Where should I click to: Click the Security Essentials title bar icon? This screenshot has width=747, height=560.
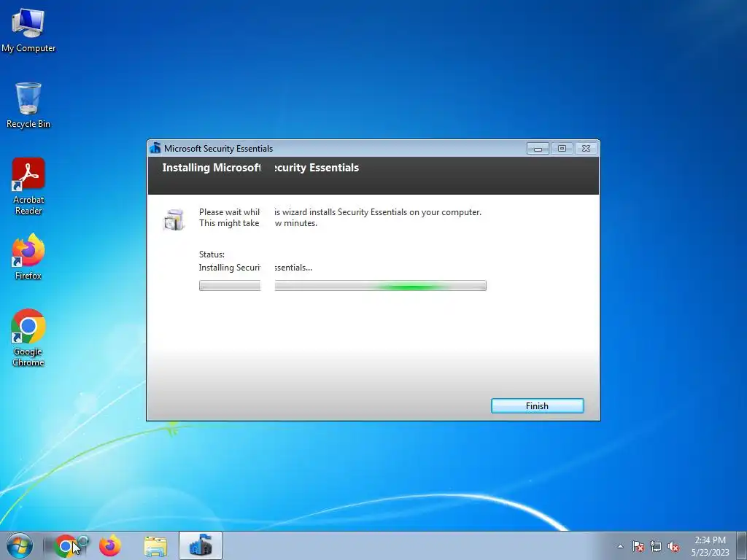pyautogui.click(x=155, y=148)
